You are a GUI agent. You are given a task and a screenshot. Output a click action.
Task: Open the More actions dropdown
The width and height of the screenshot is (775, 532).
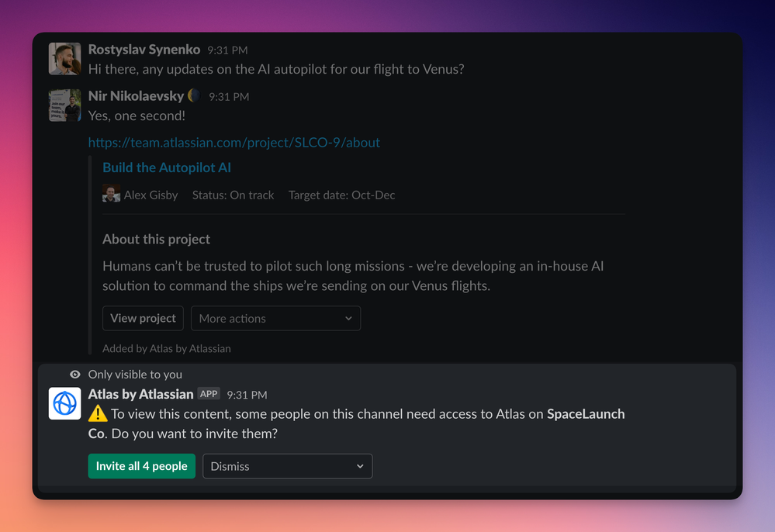coord(275,318)
